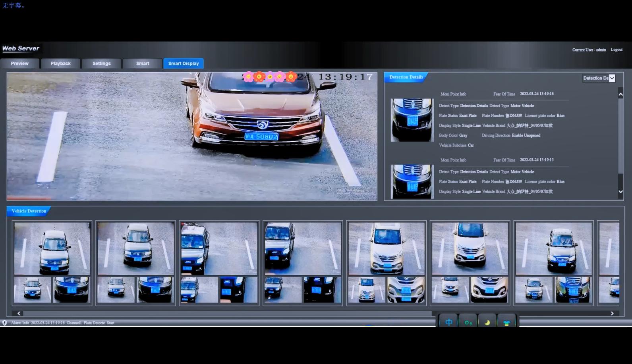
Task: Click the alarm shield icon in status bar
Action: [x=5, y=323]
